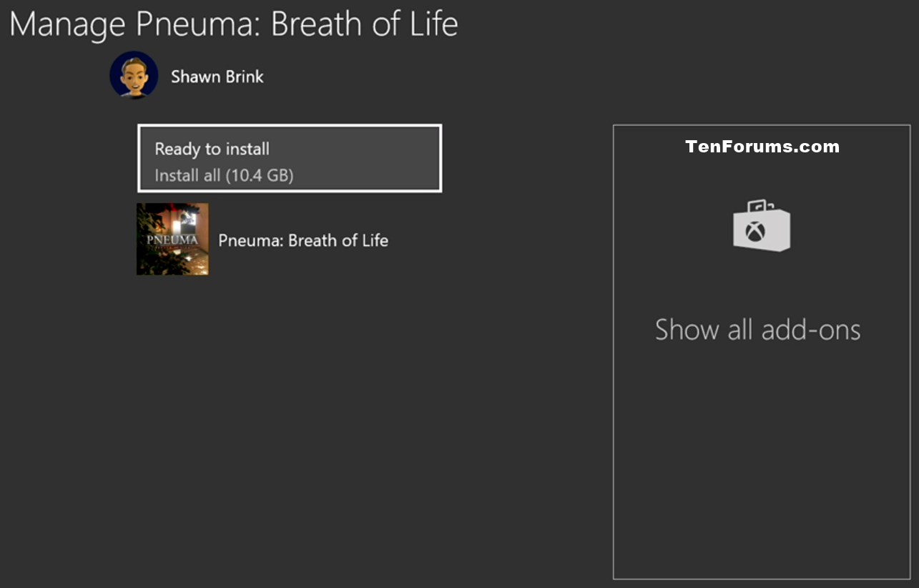Select the Ready to install tile

pos(290,158)
